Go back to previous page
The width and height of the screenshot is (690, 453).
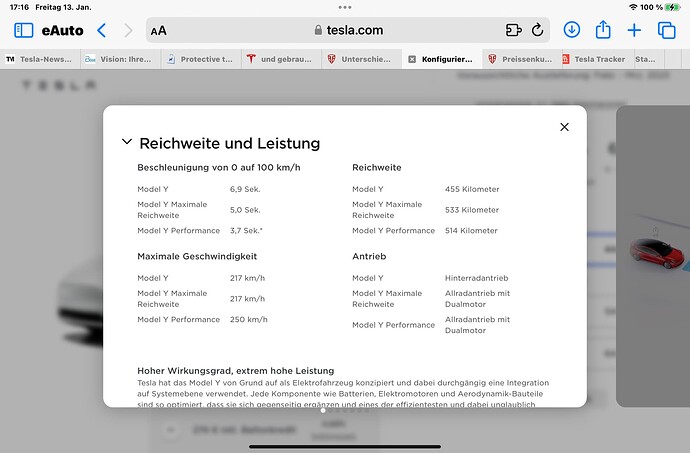(x=102, y=30)
